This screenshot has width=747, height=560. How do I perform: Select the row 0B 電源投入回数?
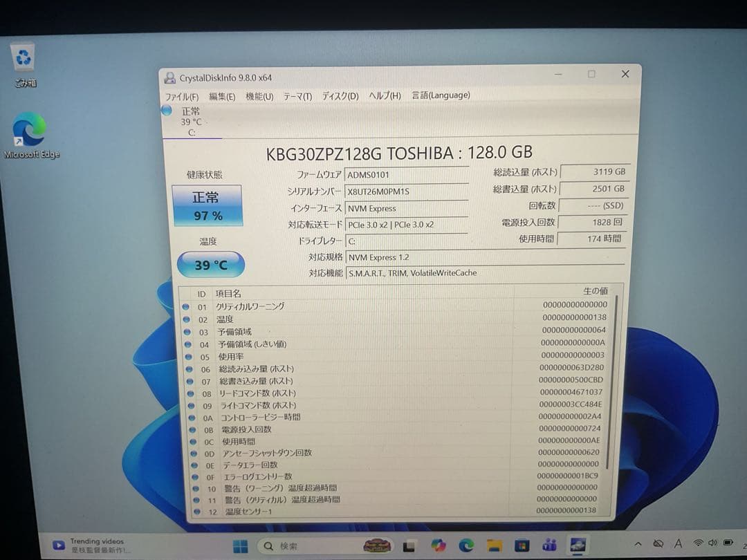tap(395, 429)
